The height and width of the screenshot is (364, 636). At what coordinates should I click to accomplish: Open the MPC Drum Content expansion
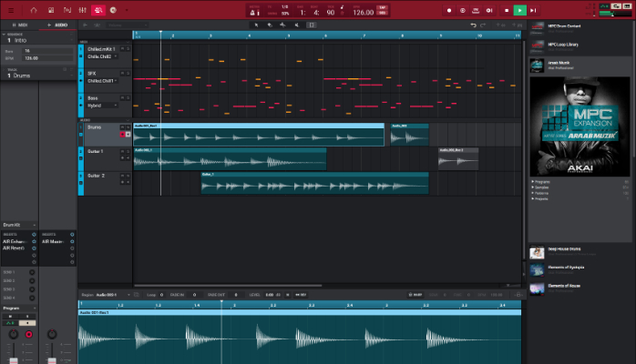point(580,28)
